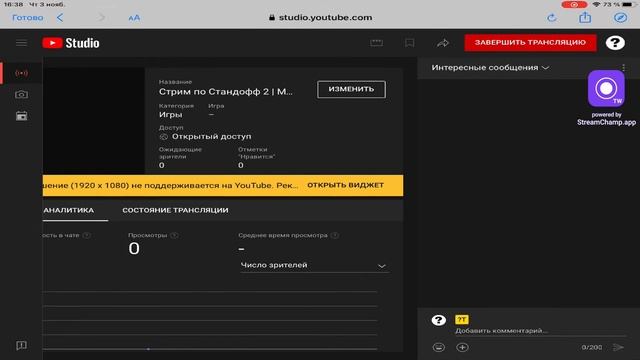Image resolution: width=640 pixels, height=360 pixels.
Task: Click the header bookmark/highlight icon
Action: (409, 43)
